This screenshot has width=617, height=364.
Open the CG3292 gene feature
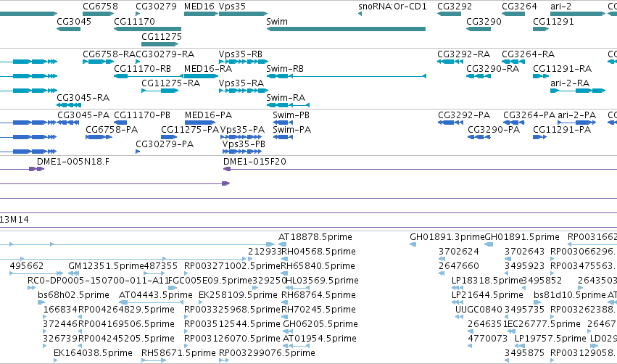(449, 14)
